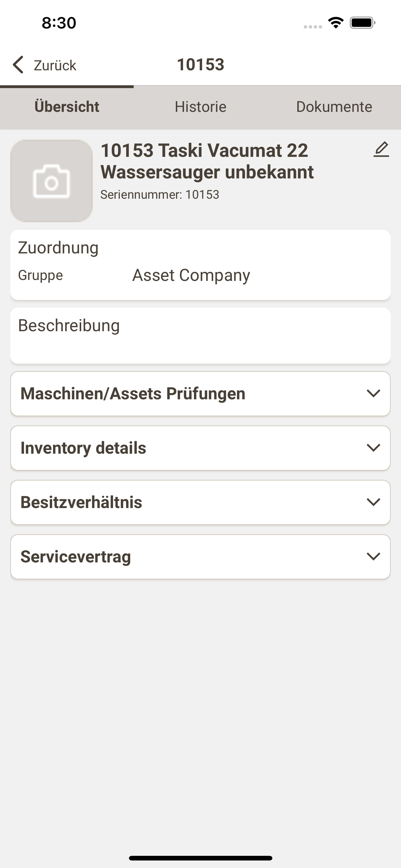Image resolution: width=401 pixels, height=868 pixels.
Task: Open the Servicevertrag section title
Action: (x=75, y=556)
